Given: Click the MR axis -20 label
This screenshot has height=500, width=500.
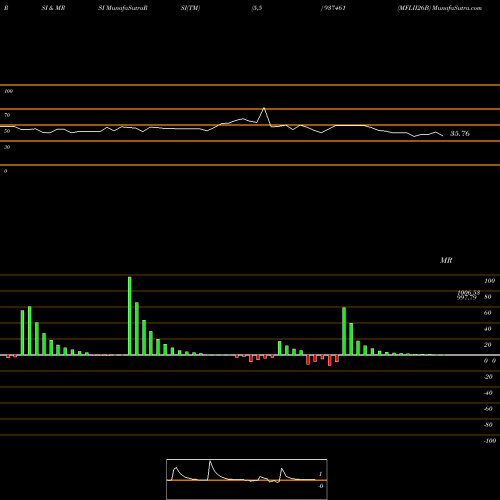Looking at the screenshot, I should click(488, 377).
